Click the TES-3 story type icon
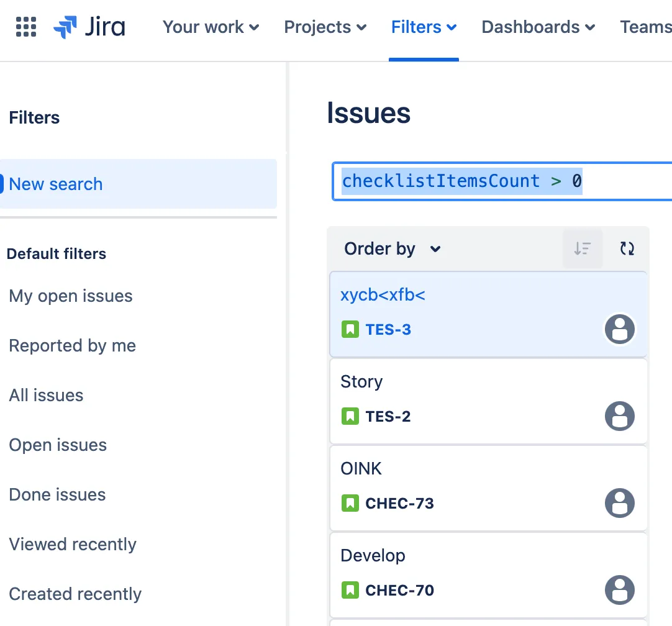The height and width of the screenshot is (626, 672). point(350,330)
